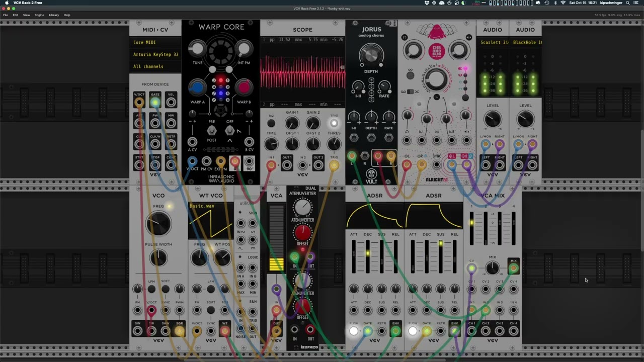This screenshot has width=644, height=362.
Task: Click the VCA level bar display
Action: [x=276, y=238]
